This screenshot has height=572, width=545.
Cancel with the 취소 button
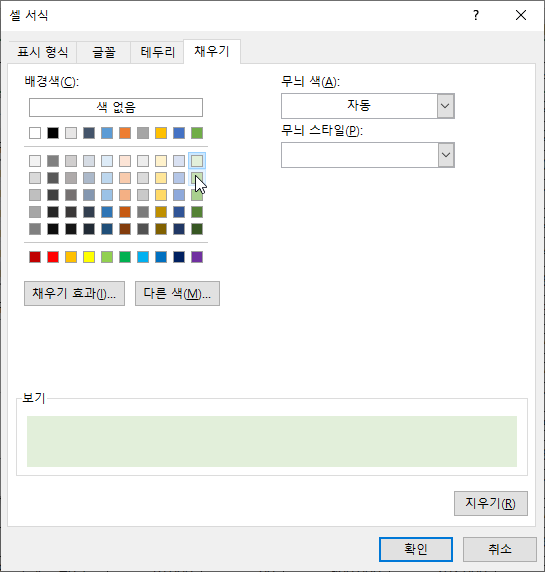(500, 549)
